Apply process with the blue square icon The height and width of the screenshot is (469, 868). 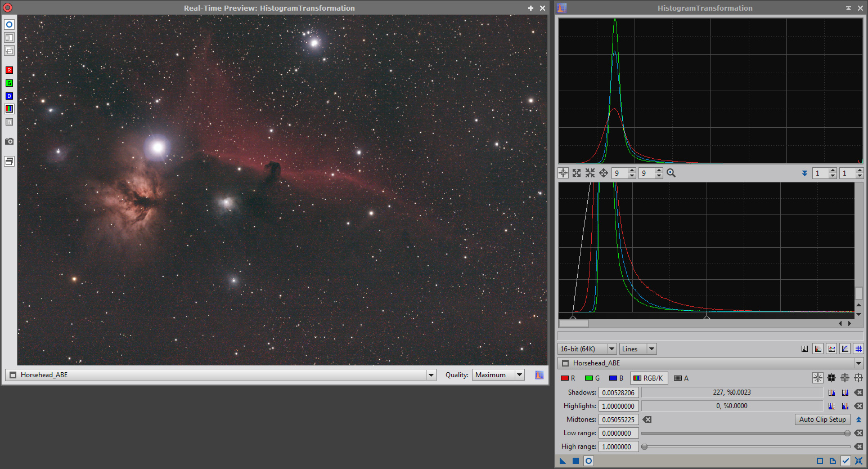point(575,461)
